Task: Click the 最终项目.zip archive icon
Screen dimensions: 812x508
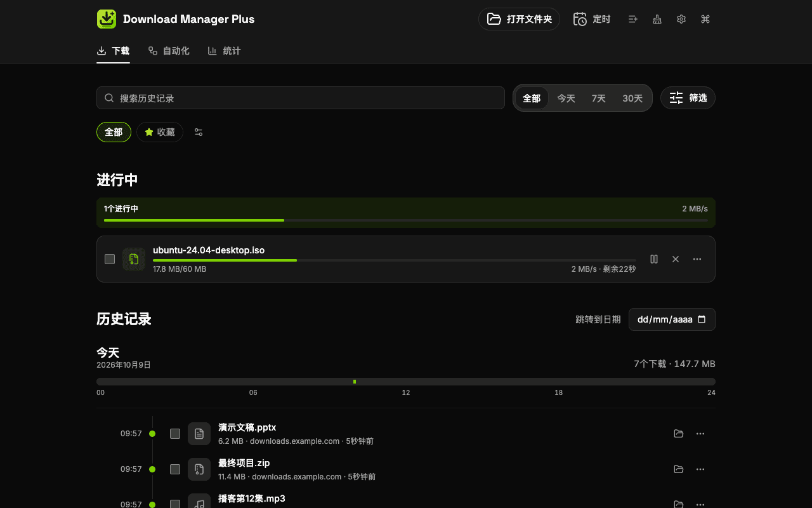Action: tap(199, 469)
